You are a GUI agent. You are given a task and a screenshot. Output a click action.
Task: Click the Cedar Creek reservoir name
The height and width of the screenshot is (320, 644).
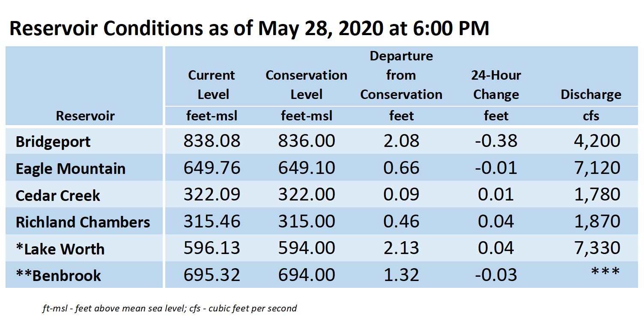pyautogui.click(x=58, y=196)
